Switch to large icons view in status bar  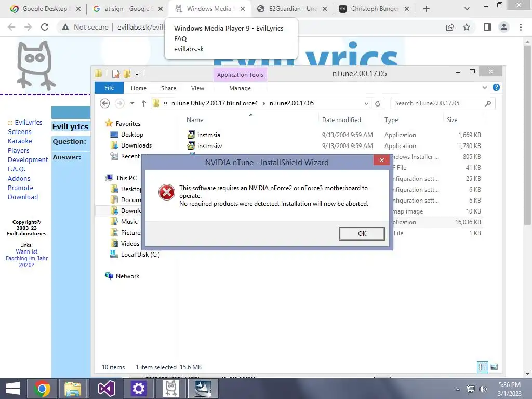pos(494,367)
